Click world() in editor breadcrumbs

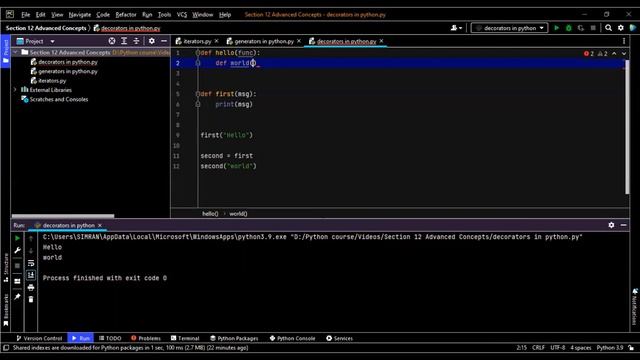238,213
